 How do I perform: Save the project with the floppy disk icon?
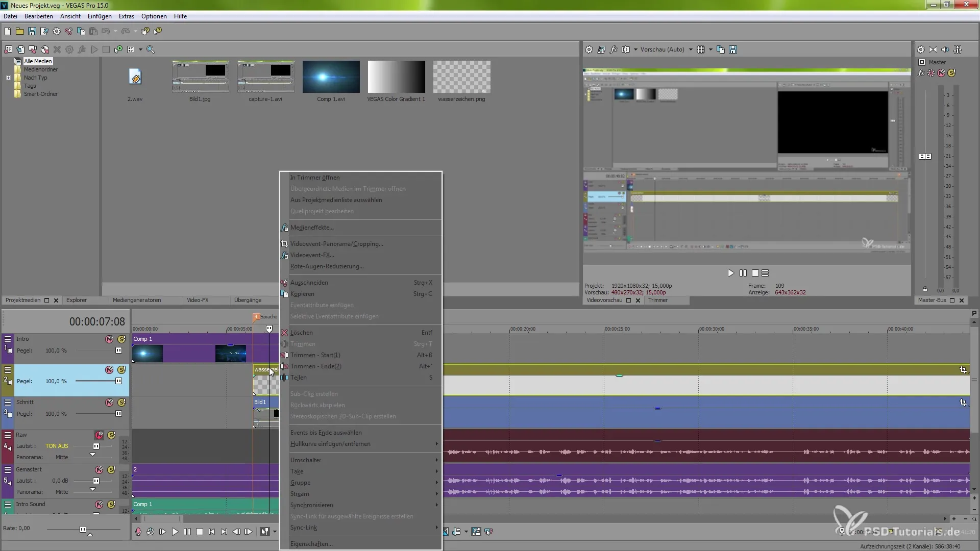coord(32,31)
